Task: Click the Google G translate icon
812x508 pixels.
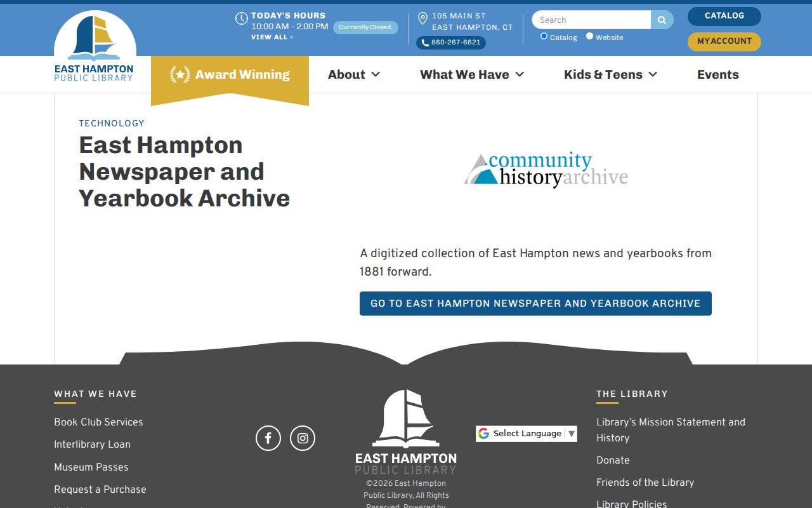Action: (484, 434)
